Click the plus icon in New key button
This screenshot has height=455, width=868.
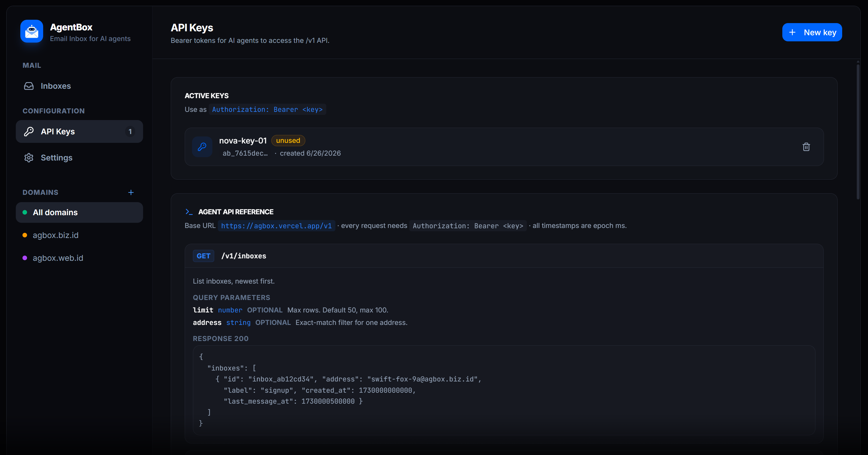(793, 32)
